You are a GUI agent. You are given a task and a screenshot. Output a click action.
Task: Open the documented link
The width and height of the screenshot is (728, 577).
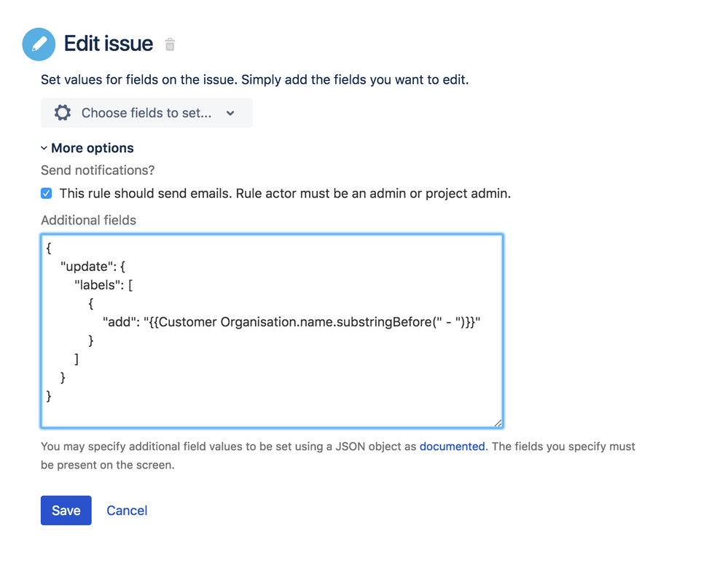453,446
